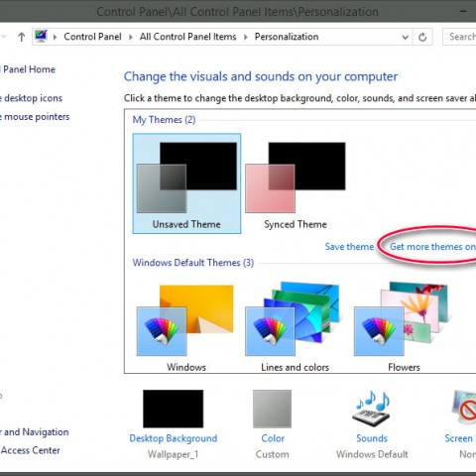
Task: Open Get more themes online link
Action: pyautogui.click(x=432, y=247)
